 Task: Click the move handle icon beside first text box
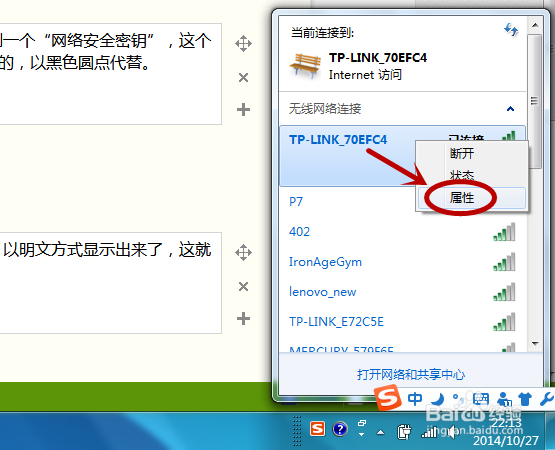click(244, 44)
